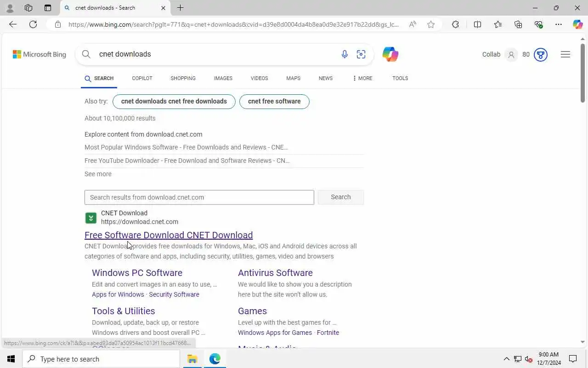
Task: Open the Bing hamburger menu
Action: point(565,54)
